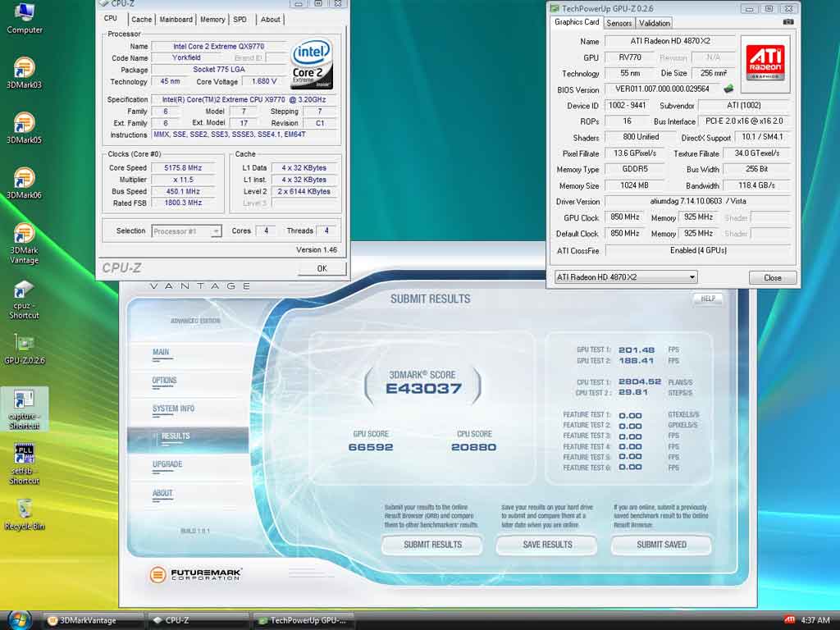Click the 3DMarkVantage taskbar button
This screenshot has height=630, width=840.
pos(92,620)
